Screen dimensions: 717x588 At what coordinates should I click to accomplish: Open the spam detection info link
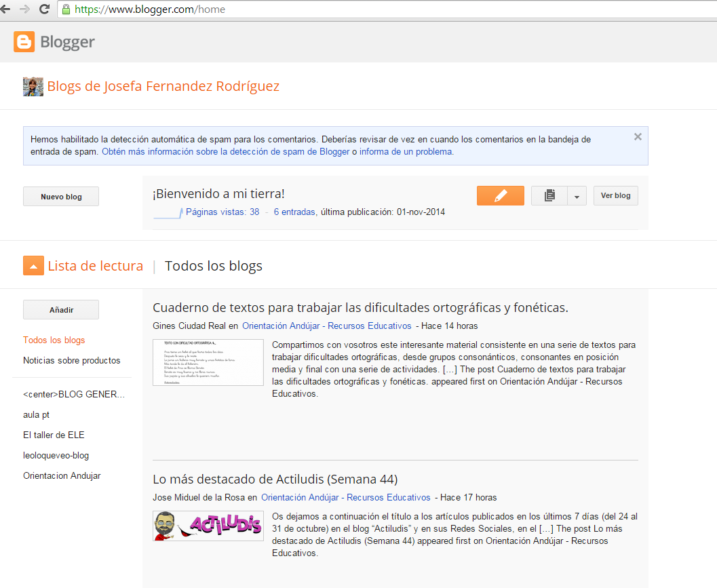click(x=225, y=152)
